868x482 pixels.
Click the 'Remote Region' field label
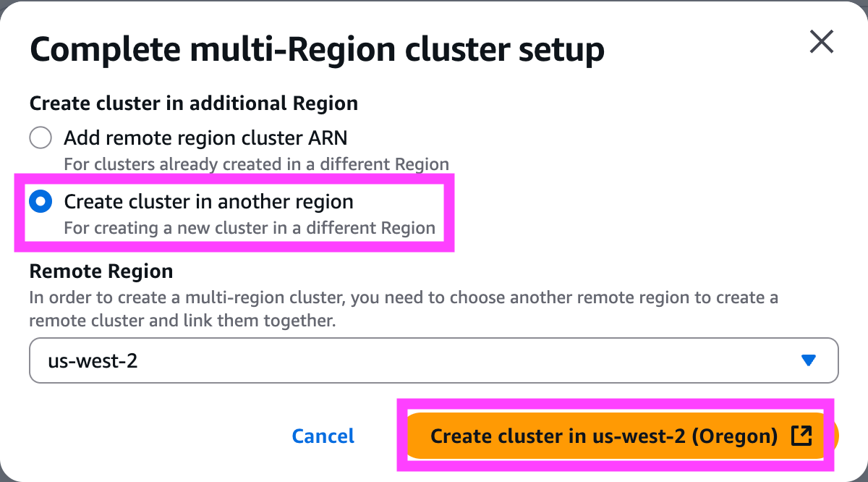click(101, 271)
